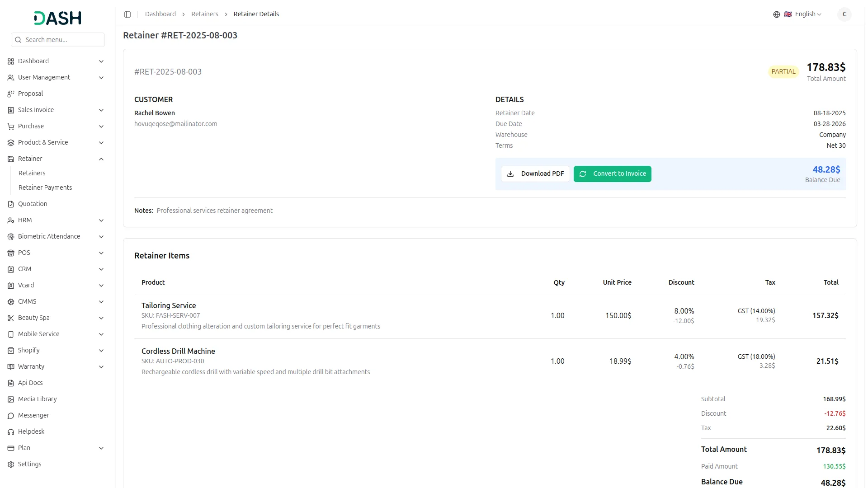Expand the HRM menu section
The image size is (868, 488).
tap(101, 221)
